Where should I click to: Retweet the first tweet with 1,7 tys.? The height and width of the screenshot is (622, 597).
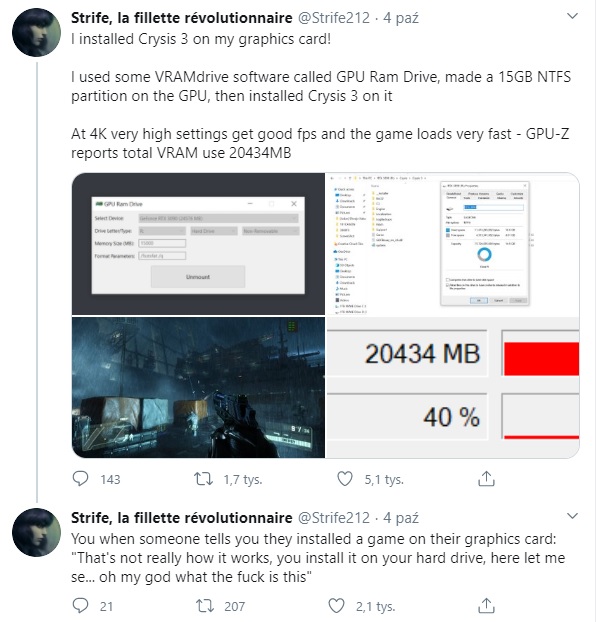coord(203,479)
